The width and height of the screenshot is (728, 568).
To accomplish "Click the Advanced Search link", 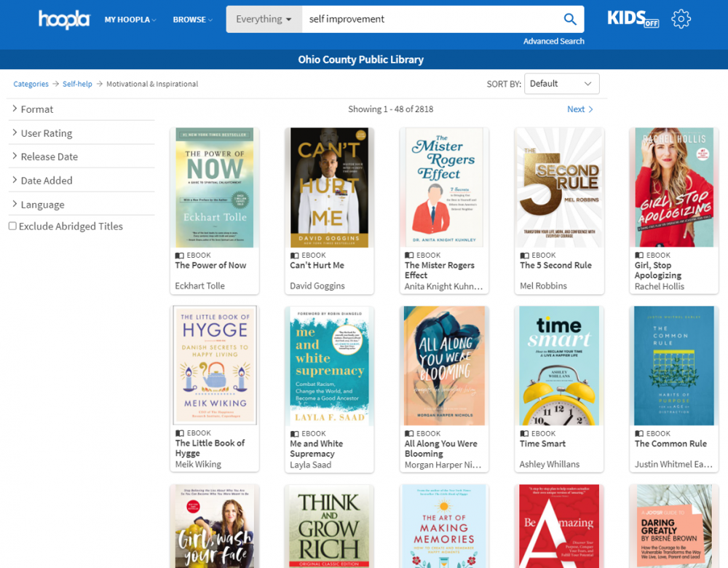I will [x=553, y=42].
